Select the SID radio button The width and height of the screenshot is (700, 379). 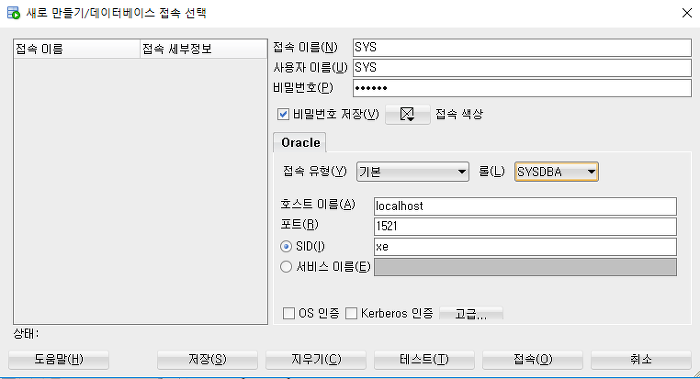pyautogui.click(x=286, y=246)
